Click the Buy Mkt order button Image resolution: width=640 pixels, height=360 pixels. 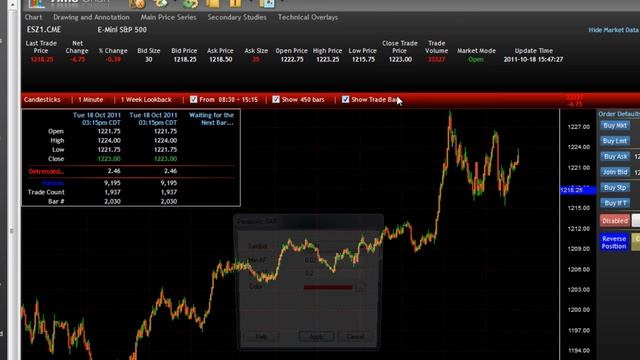pyautogui.click(x=615, y=126)
